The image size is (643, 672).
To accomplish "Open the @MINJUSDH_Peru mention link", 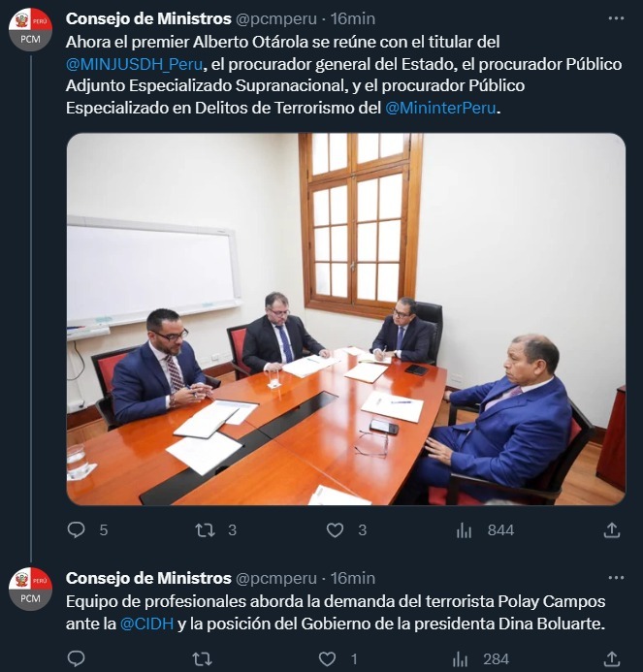I will pyautogui.click(x=134, y=64).
